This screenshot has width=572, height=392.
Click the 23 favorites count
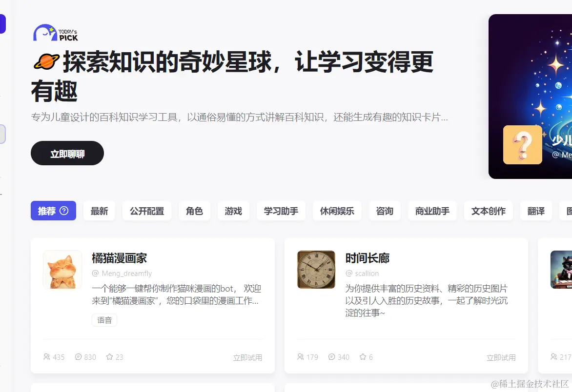(119, 357)
